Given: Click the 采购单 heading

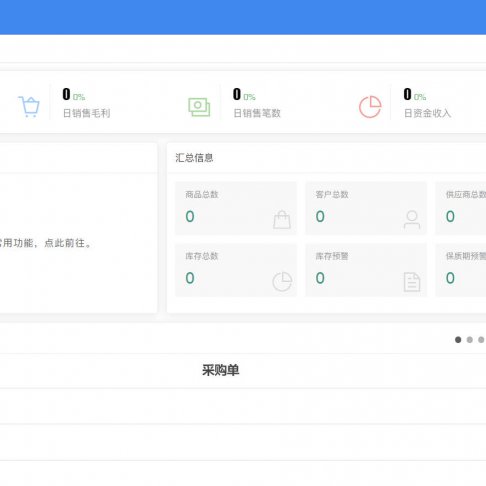Looking at the screenshot, I should (220, 370).
